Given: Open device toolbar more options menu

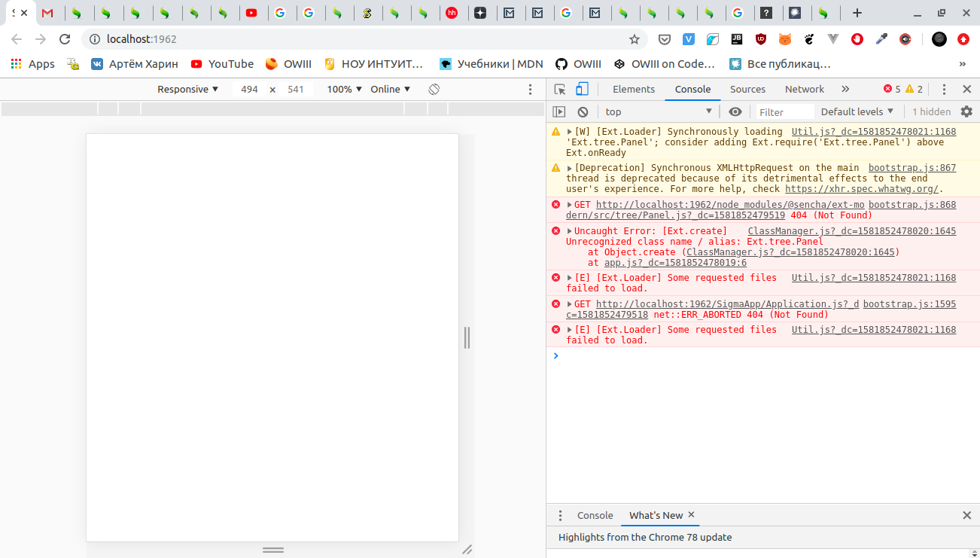Looking at the screenshot, I should click(x=531, y=89).
